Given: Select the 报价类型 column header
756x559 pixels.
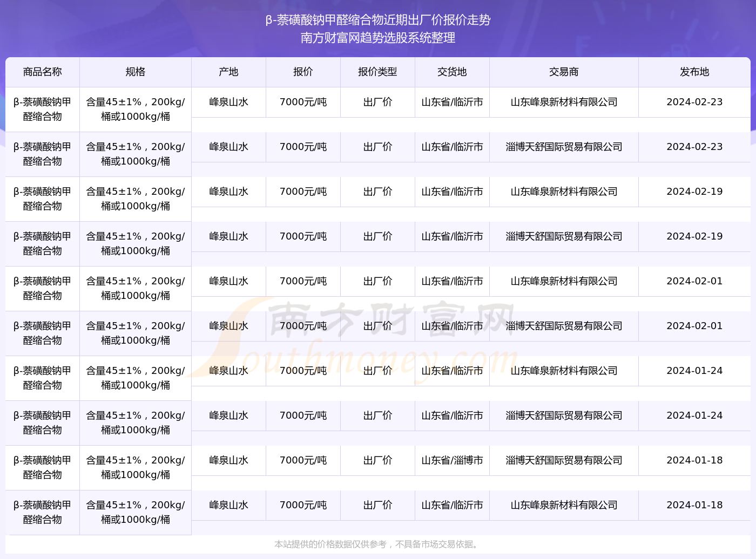Looking at the screenshot, I should tap(377, 72).
